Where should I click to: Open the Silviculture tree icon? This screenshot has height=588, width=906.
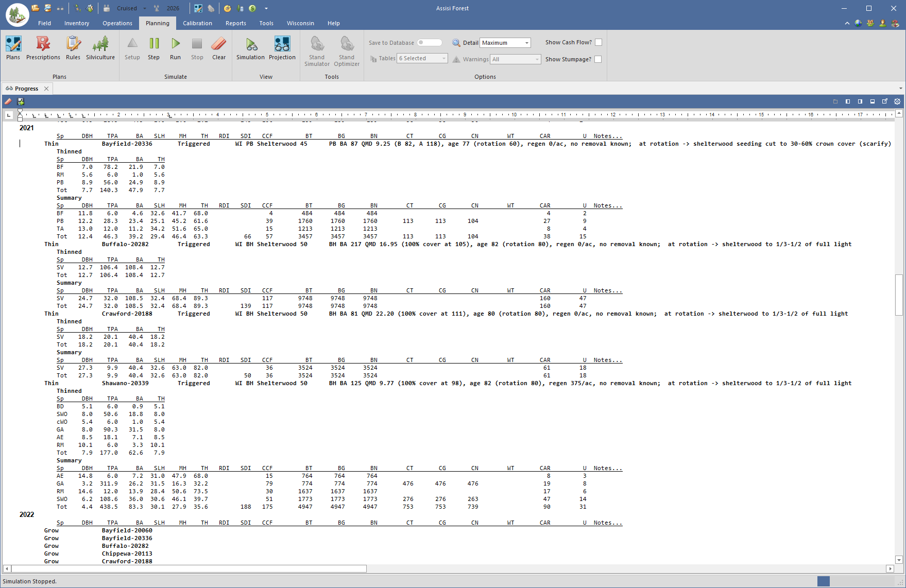point(100,48)
